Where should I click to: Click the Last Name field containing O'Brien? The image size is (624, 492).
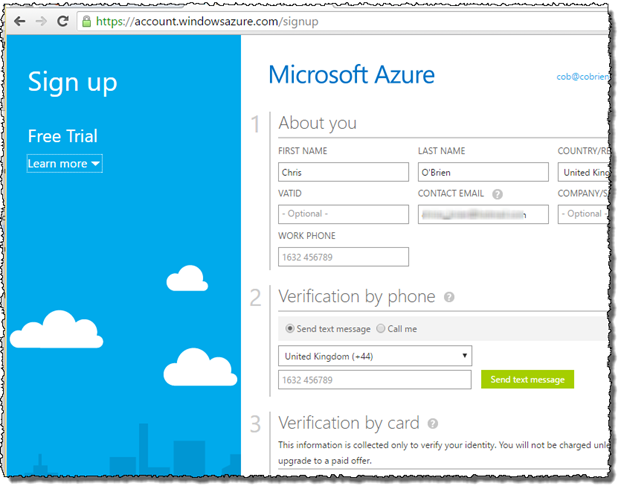(483, 172)
